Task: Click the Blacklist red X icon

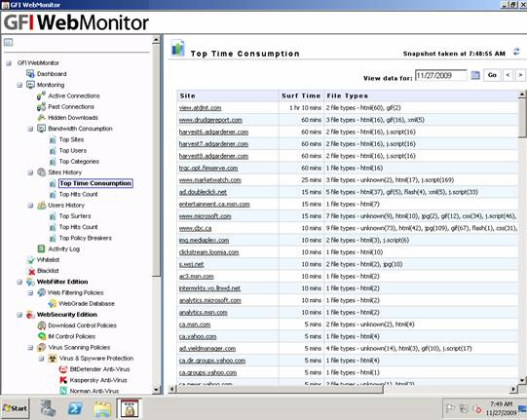Action: coord(31,271)
